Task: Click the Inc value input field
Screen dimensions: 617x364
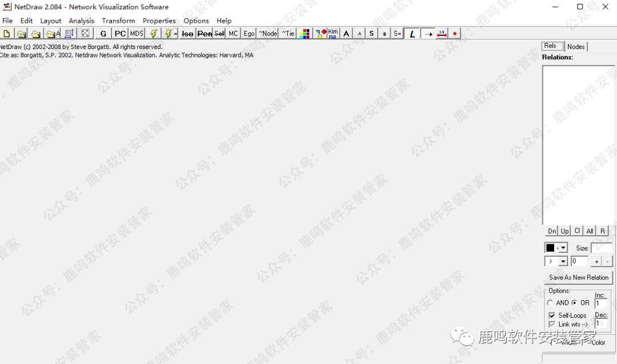Action: 601,304
